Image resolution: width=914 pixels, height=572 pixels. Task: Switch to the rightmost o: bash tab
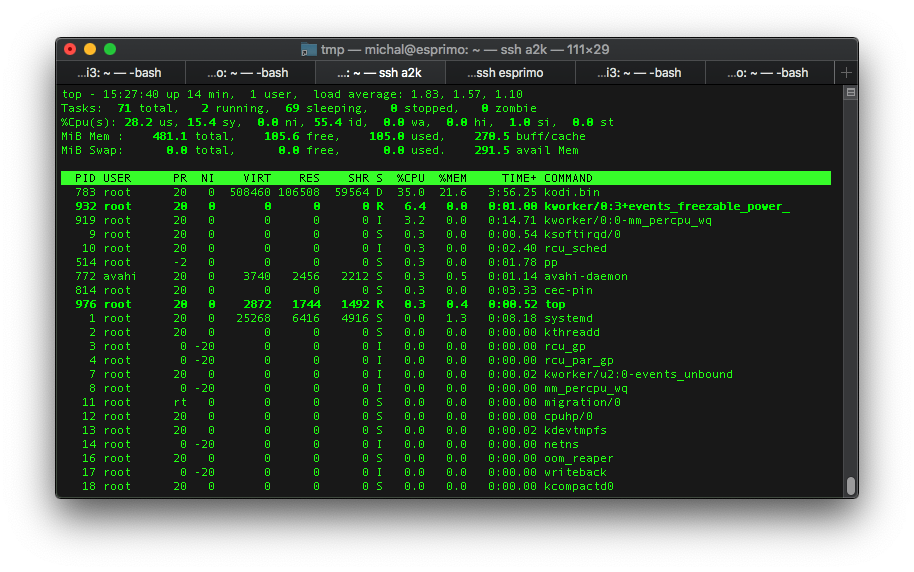click(769, 73)
